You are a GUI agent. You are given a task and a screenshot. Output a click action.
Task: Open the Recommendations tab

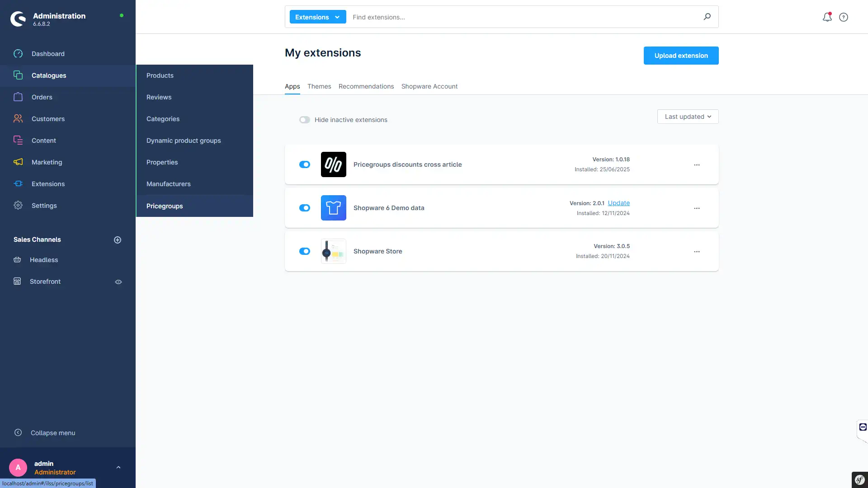(366, 86)
